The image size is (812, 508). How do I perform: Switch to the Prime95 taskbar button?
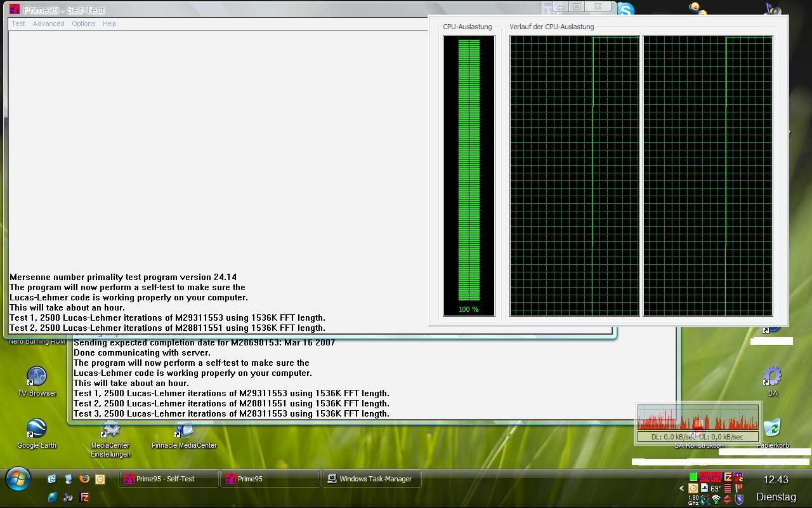270,479
